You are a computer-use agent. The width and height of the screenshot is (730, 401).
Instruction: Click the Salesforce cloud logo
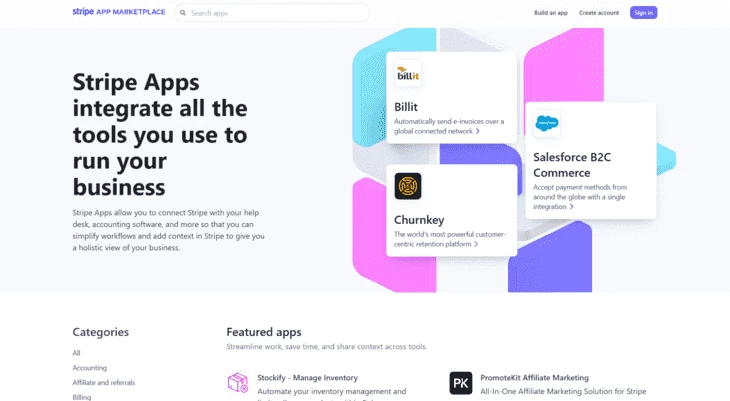pos(547,123)
